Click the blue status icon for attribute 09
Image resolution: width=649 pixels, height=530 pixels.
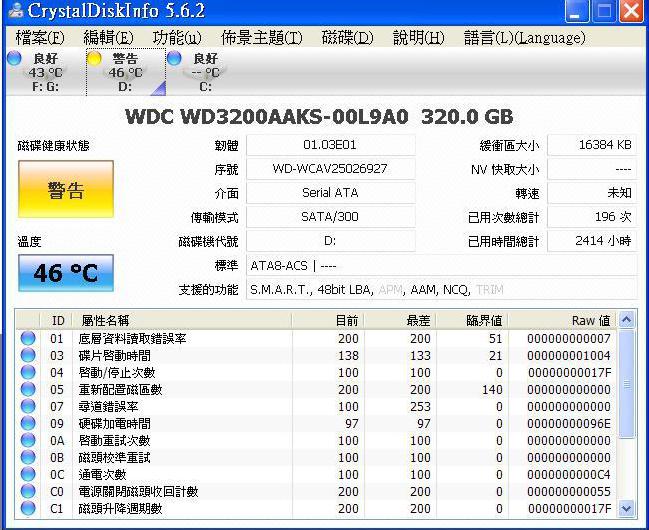pyautogui.click(x=28, y=423)
